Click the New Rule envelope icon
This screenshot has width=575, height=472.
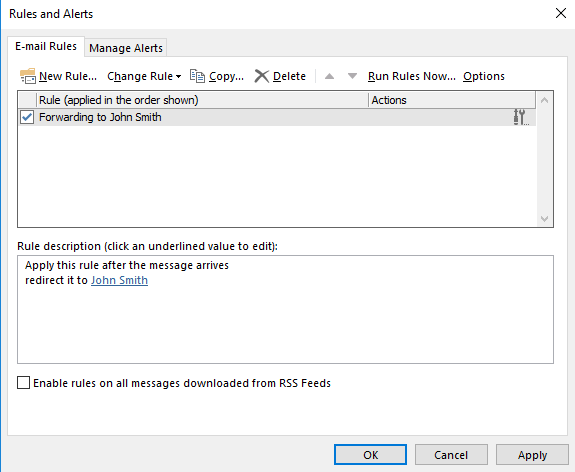pyautogui.click(x=28, y=76)
